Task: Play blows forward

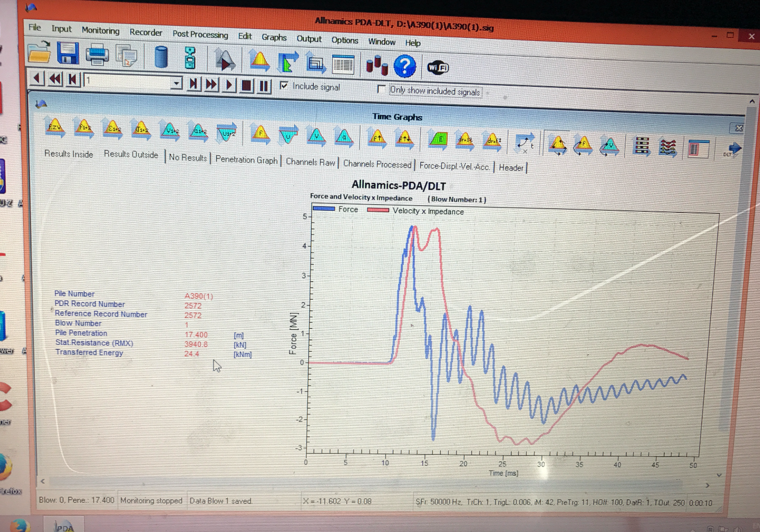Action: [229, 85]
